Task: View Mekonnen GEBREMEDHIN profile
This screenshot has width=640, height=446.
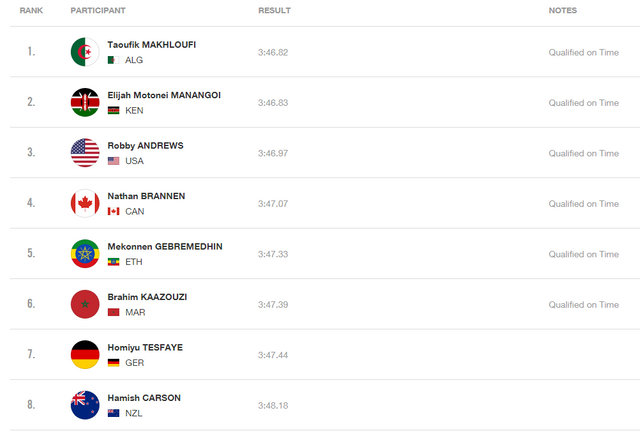Action: [x=165, y=247]
